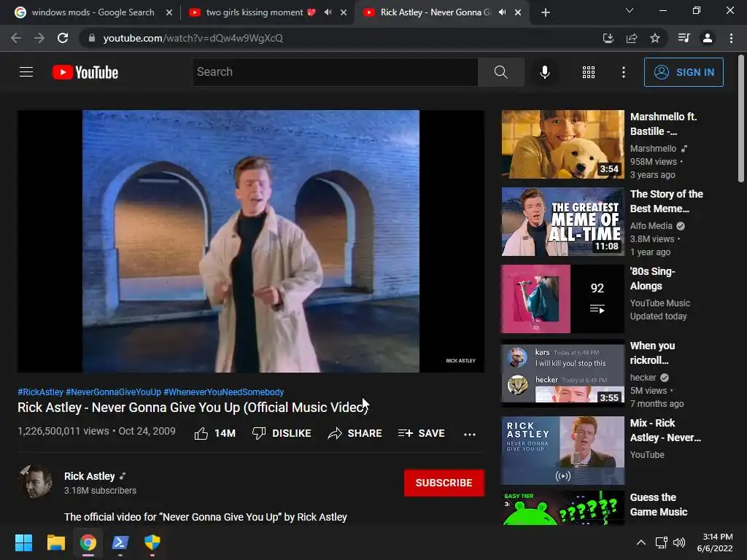Open File Explorer from the taskbar
Screen dimensions: 747x560
click(55, 542)
